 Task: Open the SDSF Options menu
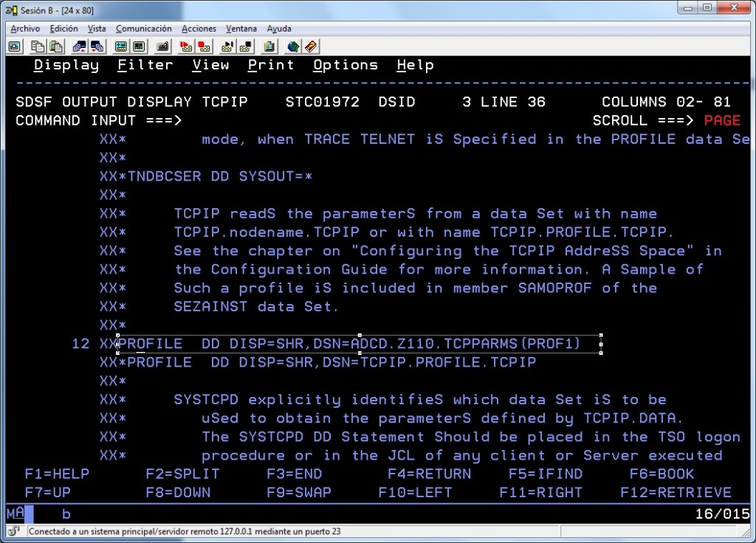pos(346,65)
